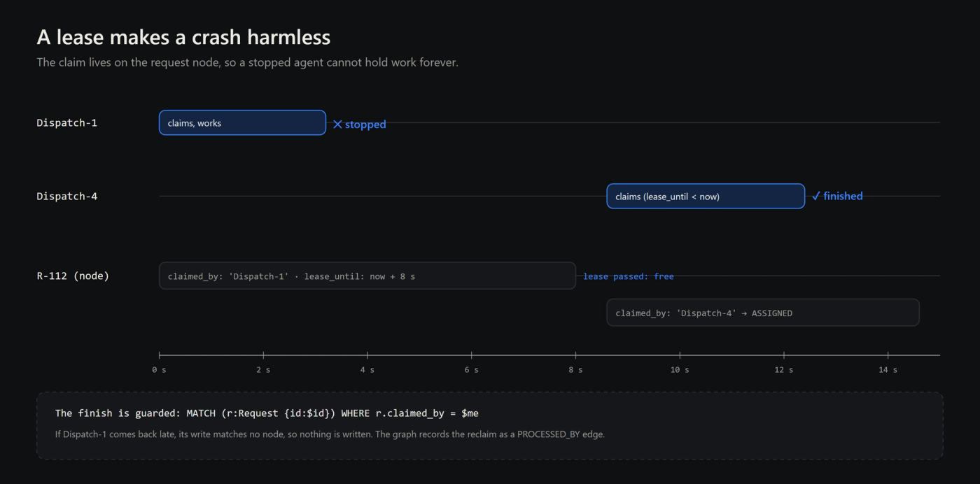
Task: Click the 'A lease makes a crash harmless' heading
Action: [x=183, y=36]
